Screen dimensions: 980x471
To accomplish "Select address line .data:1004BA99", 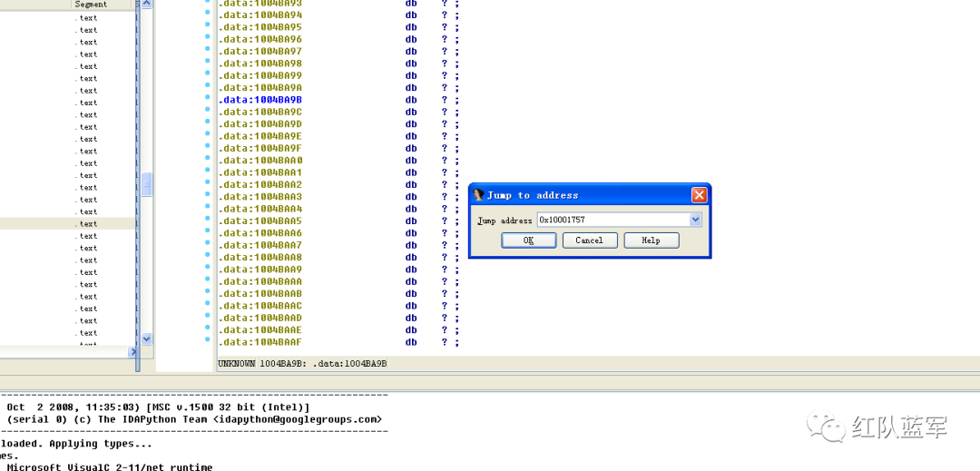I will pyautogui.click(x=260, y=75).
